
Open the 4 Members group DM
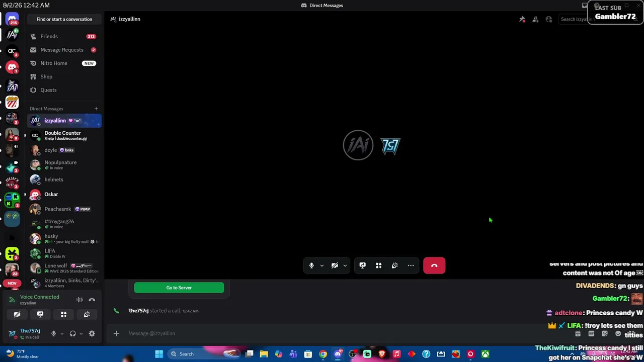pos(64,283)
